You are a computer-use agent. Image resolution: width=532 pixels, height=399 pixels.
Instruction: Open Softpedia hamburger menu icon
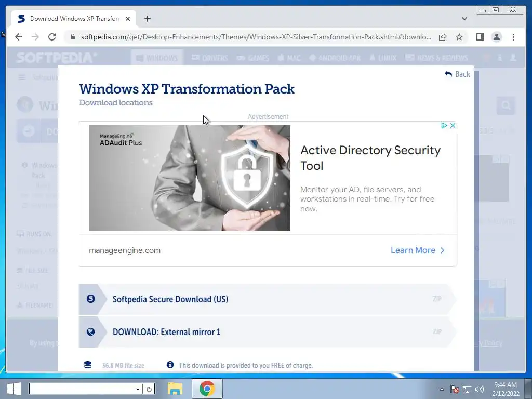tap(22, 77)
